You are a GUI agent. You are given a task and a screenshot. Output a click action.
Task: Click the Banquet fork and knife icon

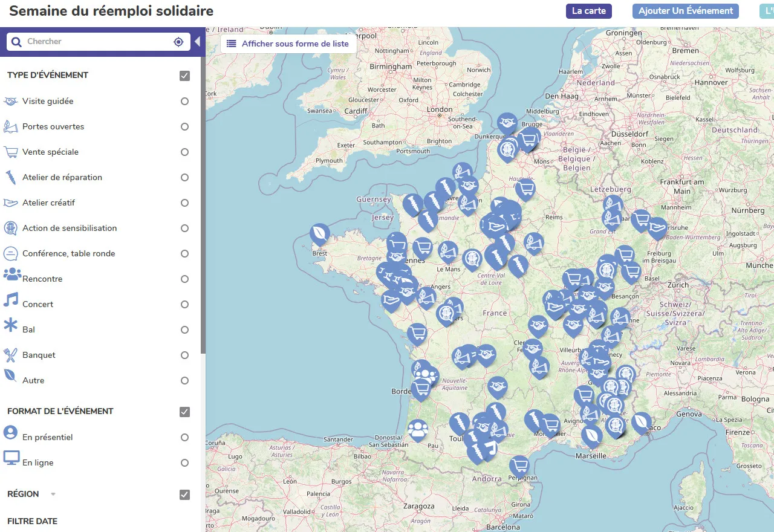[11, 355]
